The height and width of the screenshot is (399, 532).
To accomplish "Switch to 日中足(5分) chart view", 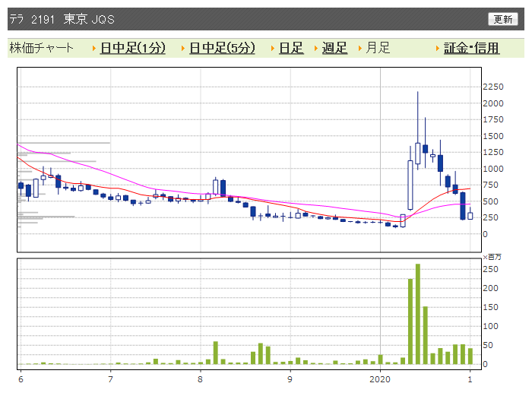I will (222, 48).
